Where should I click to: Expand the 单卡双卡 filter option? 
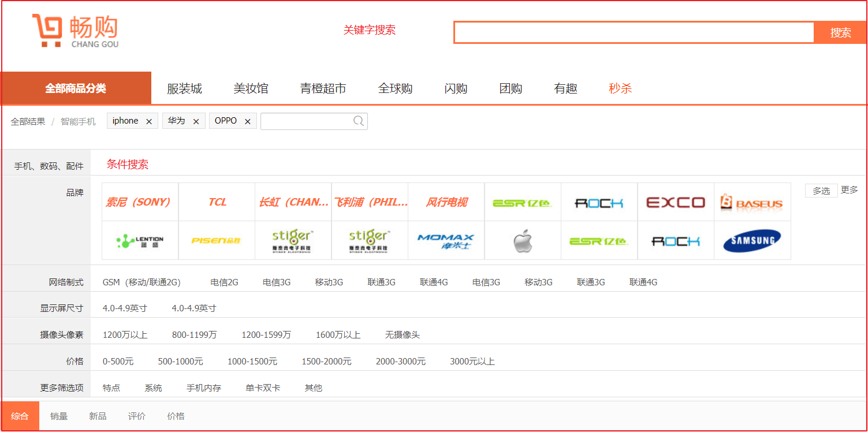coord(263,388)
